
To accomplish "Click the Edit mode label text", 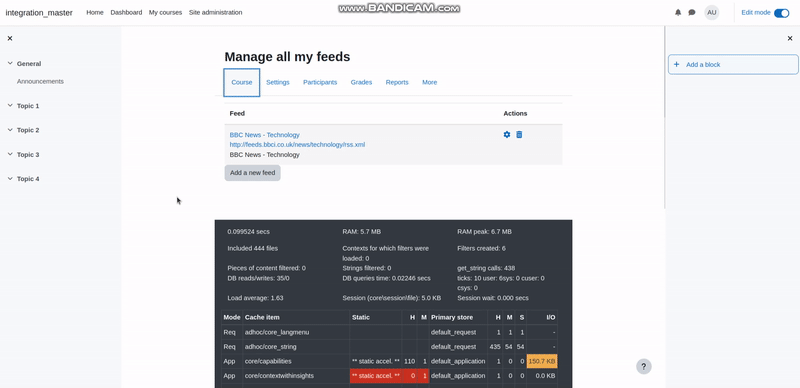I will pos(756,13).
